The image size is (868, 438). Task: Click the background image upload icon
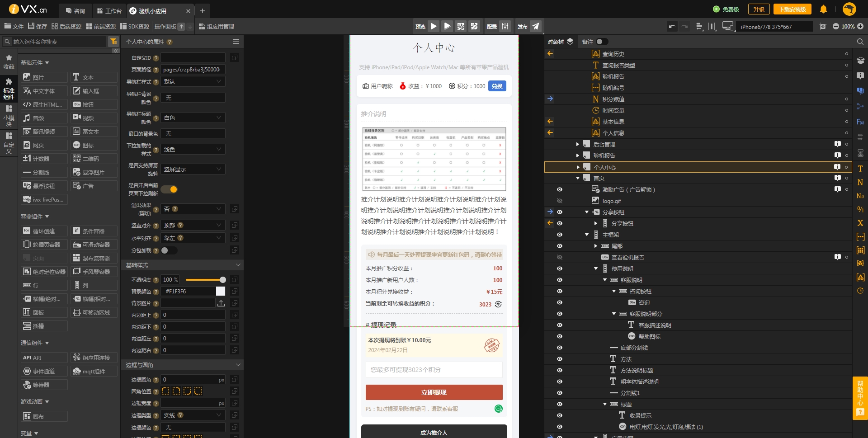click(x=221, y=303)
